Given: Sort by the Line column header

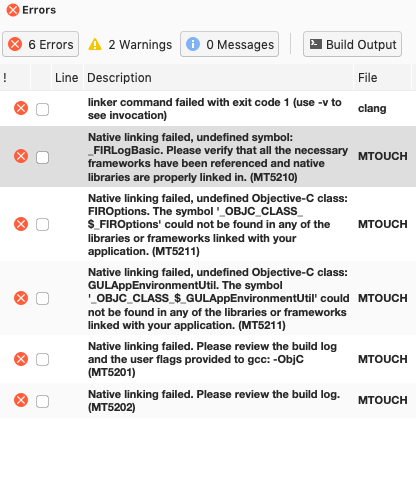Looking at the screenshot, I should 67,78.
